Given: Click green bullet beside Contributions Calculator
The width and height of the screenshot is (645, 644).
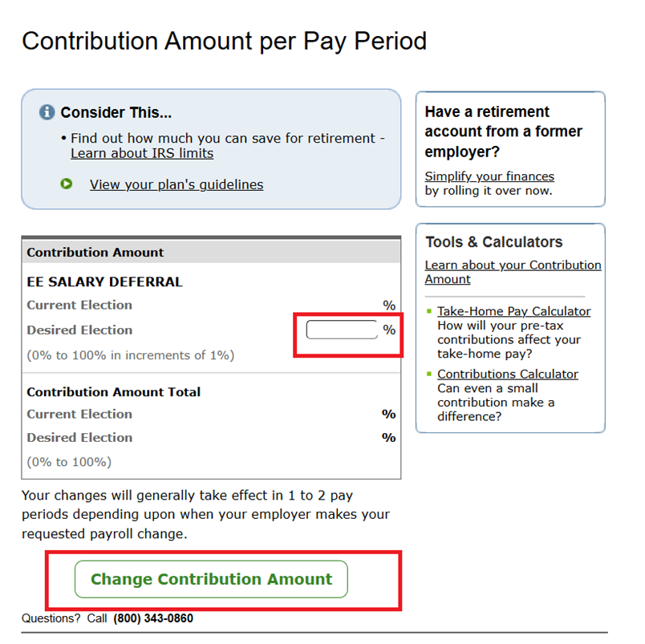Looking at the screenshot, I should tap(430, 374).
